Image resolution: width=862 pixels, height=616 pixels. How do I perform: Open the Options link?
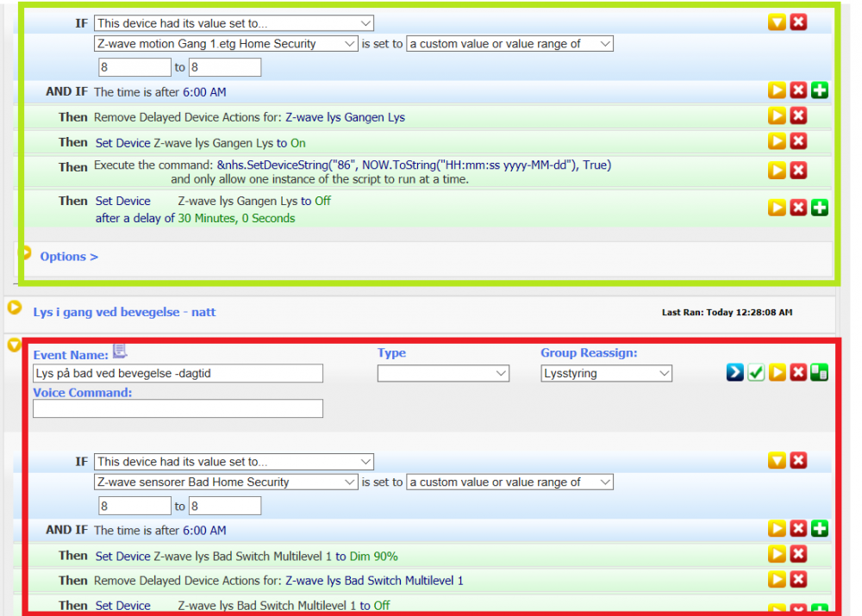(69, 257)
